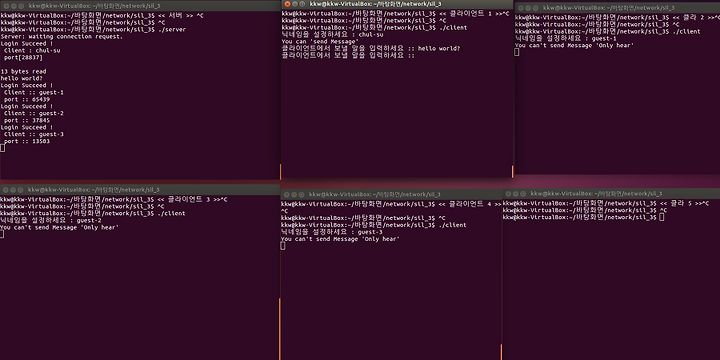Click the idle client 5 terminal title bar
720x360 pixels.
coord(611,194)
